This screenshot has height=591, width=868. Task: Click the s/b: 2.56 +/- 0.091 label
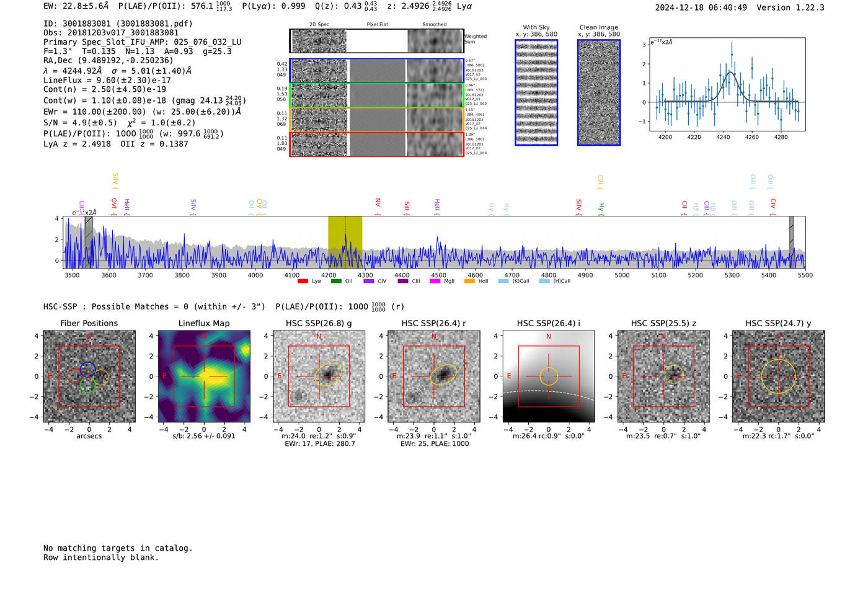pos(204,436)
